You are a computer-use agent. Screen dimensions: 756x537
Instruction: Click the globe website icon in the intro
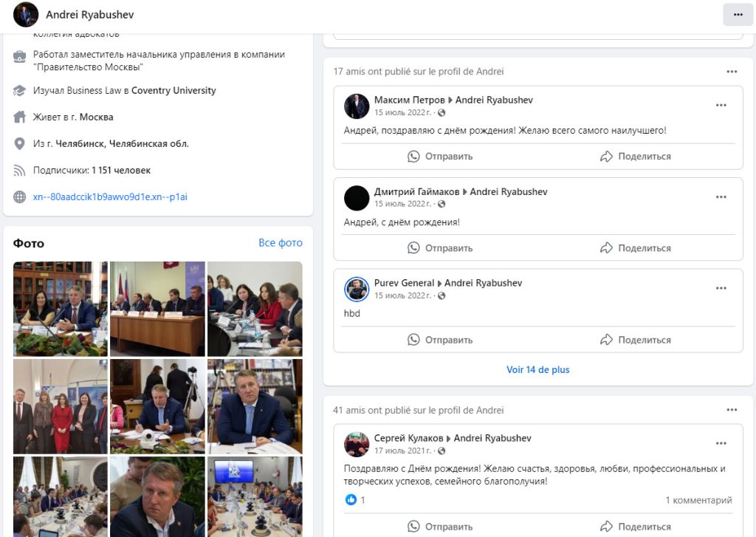pyautogui.click(x=20, y=196)
